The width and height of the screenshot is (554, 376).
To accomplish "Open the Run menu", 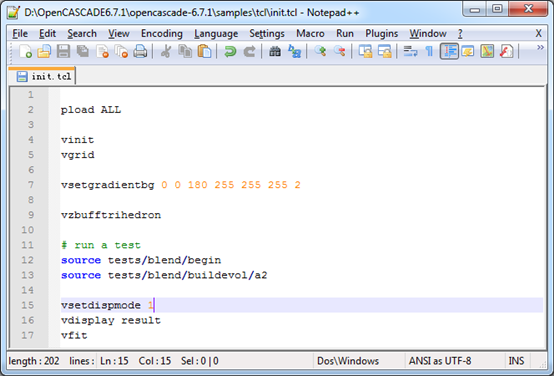I will (345, 34).
